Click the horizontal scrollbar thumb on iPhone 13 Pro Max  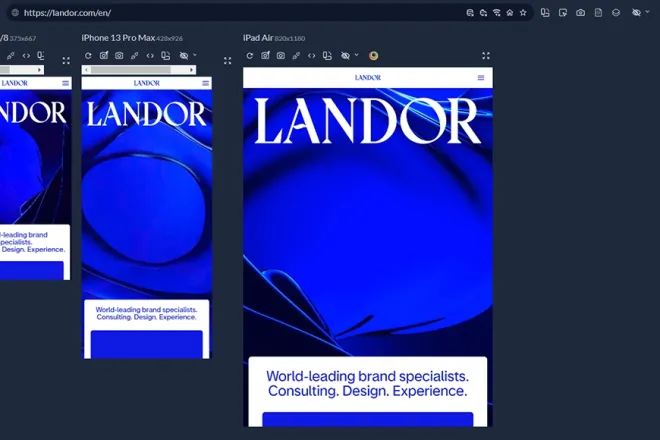131,70
